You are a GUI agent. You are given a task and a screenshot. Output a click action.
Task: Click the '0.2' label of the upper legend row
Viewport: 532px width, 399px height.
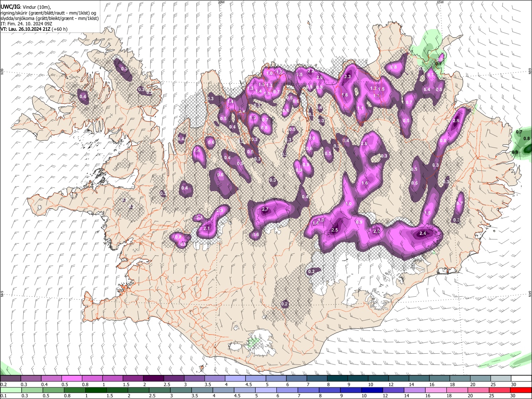coord(4,384)
